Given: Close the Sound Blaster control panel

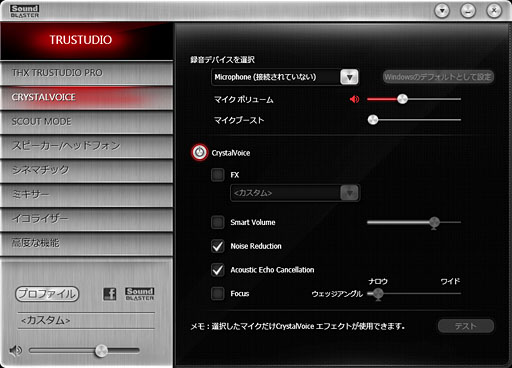Looking at the screenshot, I should [494, 11].
